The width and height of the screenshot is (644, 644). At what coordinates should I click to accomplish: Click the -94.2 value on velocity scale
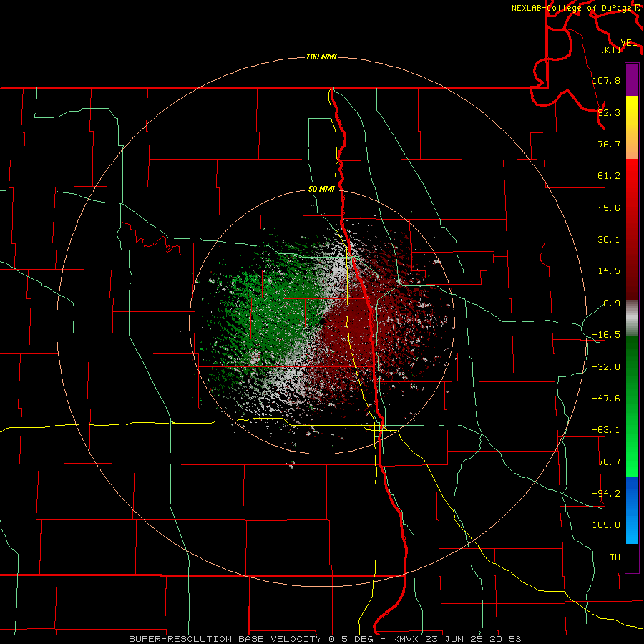[606, 494]
